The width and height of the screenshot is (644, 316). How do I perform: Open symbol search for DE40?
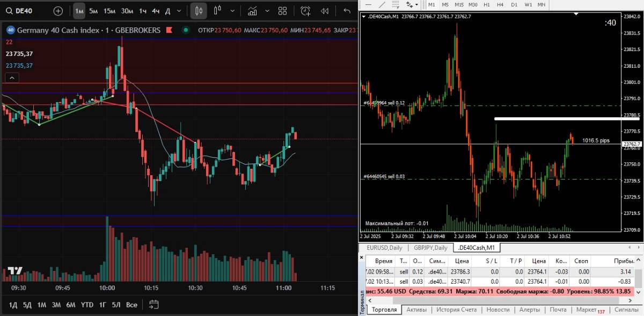click(20, 11)
